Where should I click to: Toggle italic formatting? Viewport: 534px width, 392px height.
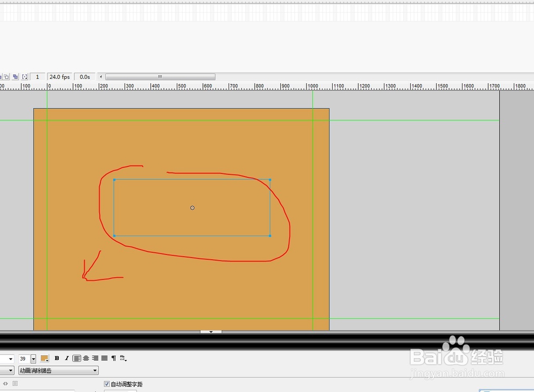pos(67,358)
